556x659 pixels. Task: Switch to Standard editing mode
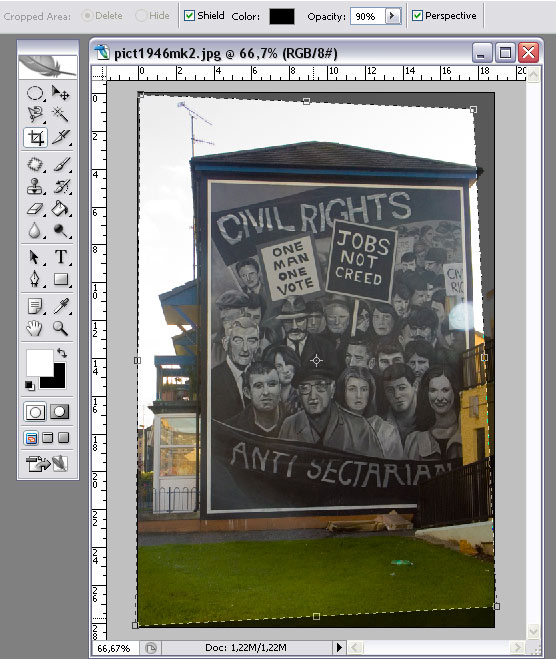[35, 412]
